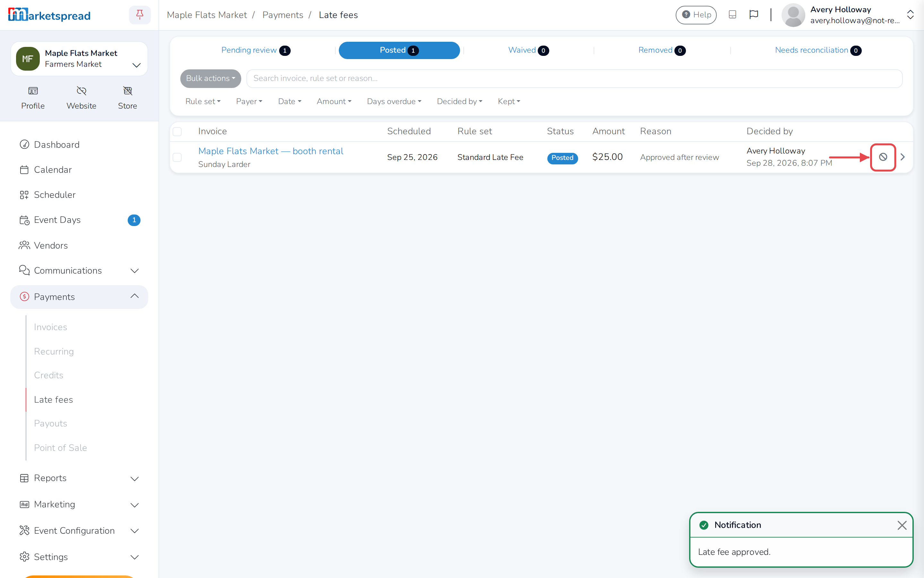Expand Event Configuration menu
The width and height of the screenshot is (924, 578).
tap(79, 531)
